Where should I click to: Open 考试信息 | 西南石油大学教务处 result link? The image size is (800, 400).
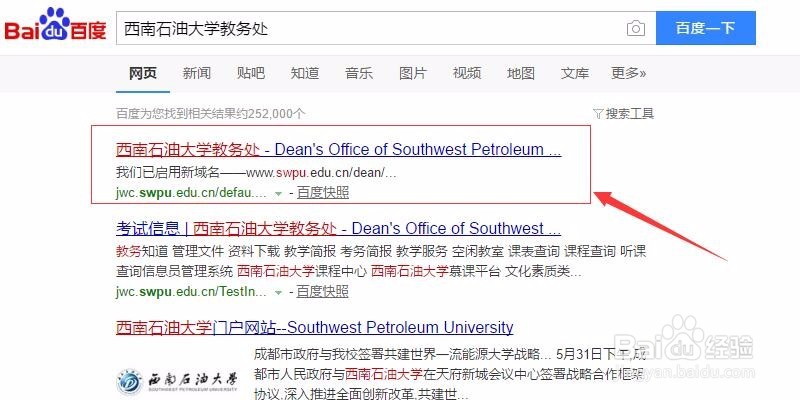338,228
